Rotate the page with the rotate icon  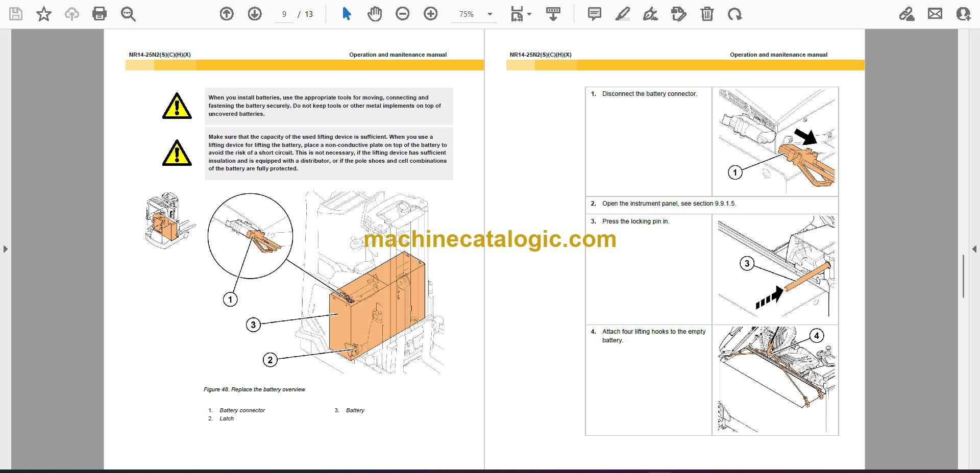click(x=735, y=14)
